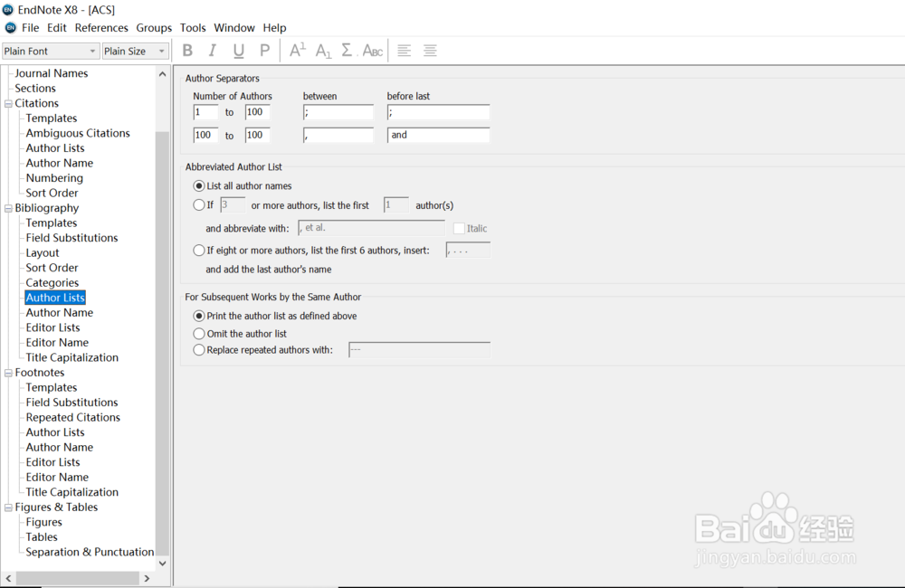Open the Edit menu
Image resolution: width=905 pixels, height=588 pixels.
click(x=56, y=28)
